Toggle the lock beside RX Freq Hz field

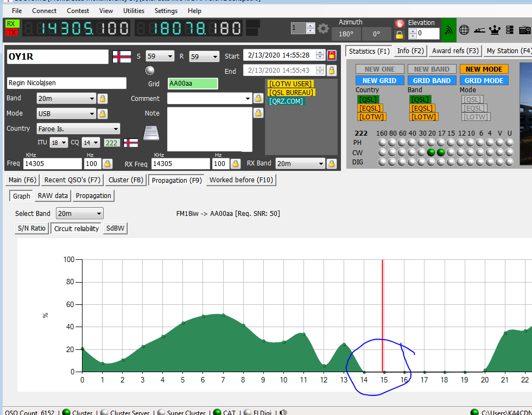pyautogui.click(x=236, y=164)
